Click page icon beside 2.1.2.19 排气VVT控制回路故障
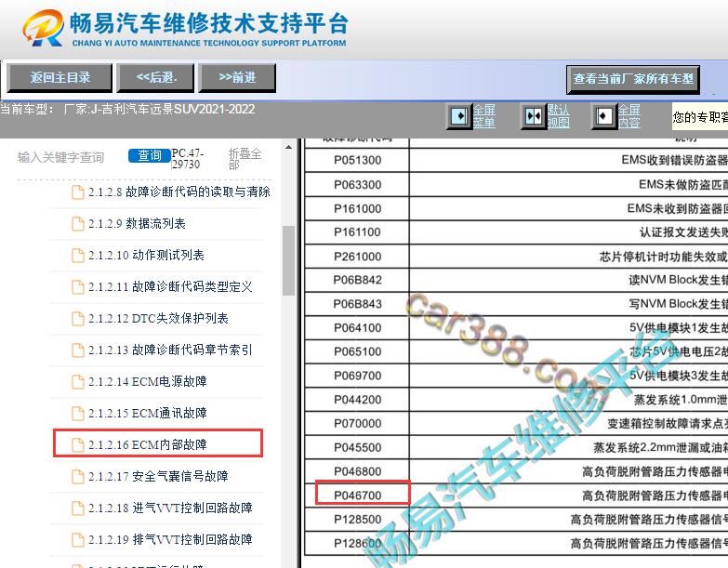Screen dimensions: 728x568 click(77, 539)
